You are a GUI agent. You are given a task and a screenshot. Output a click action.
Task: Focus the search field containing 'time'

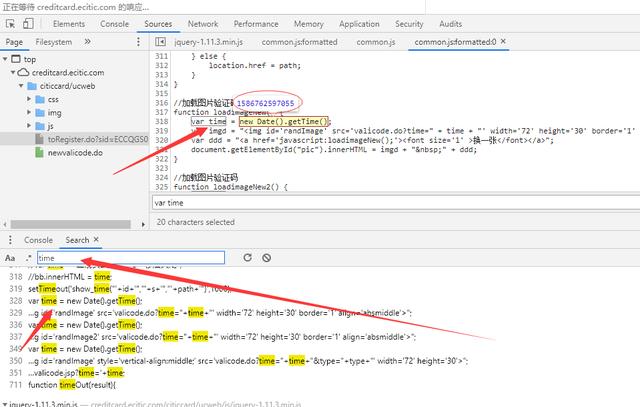(x=131, y=258)
